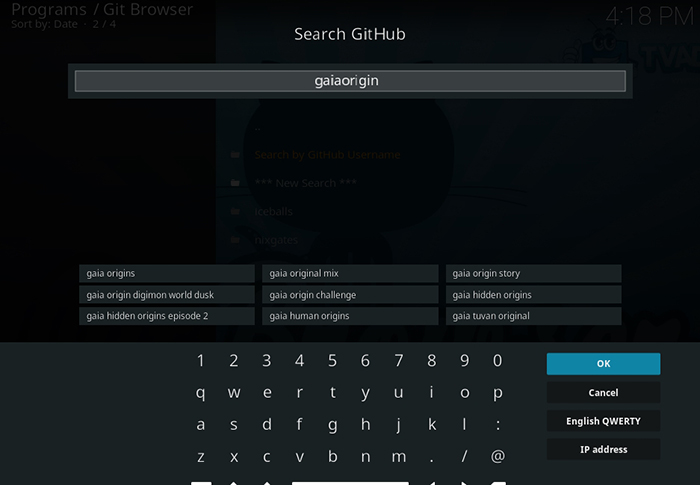The image size is (700, 485).
Task: Open the IP address entry button
Action: coord(603,449)
